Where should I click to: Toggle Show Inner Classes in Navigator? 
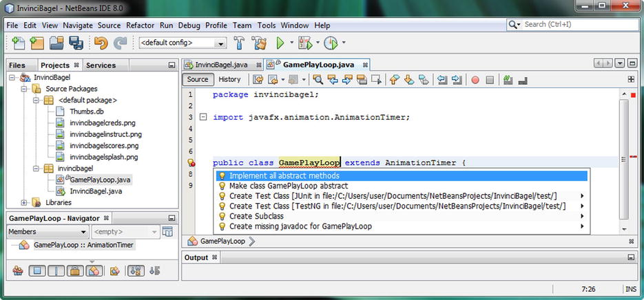tap(94, 270)
